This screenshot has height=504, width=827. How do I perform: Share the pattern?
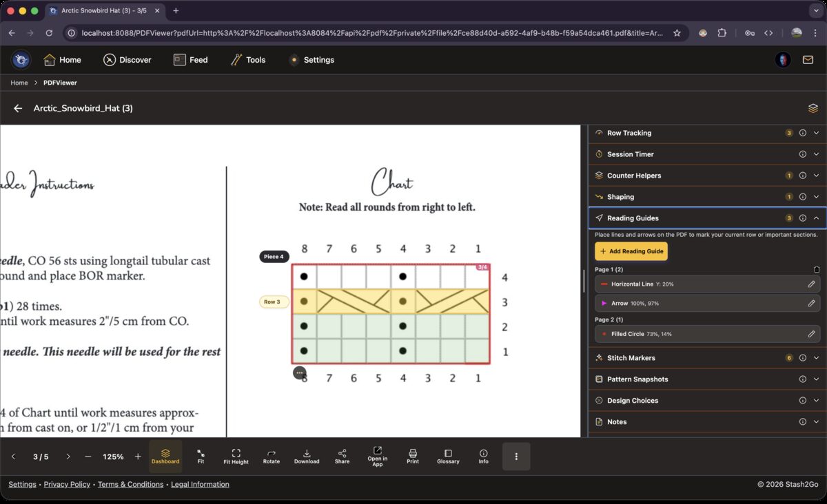coord(342,456)
